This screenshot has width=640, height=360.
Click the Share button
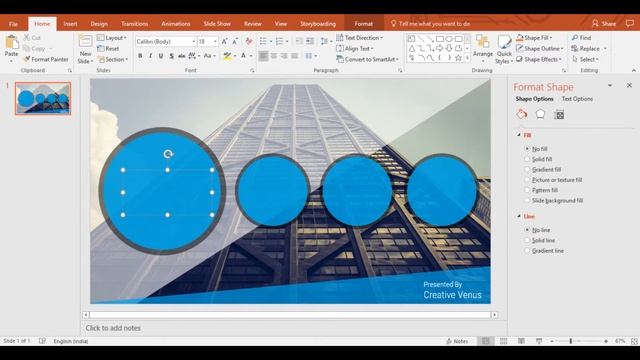(x=604, y=24)
